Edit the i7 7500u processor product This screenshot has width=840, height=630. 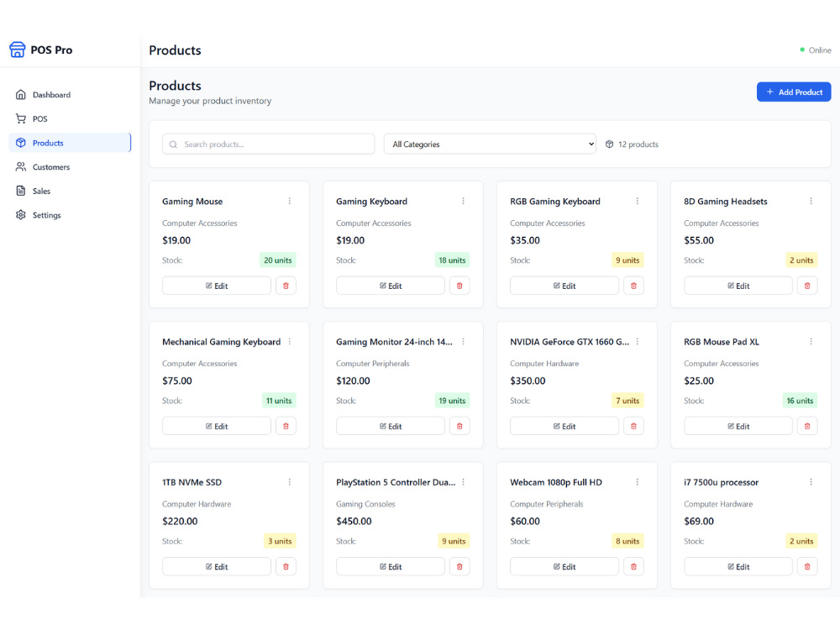738,566
